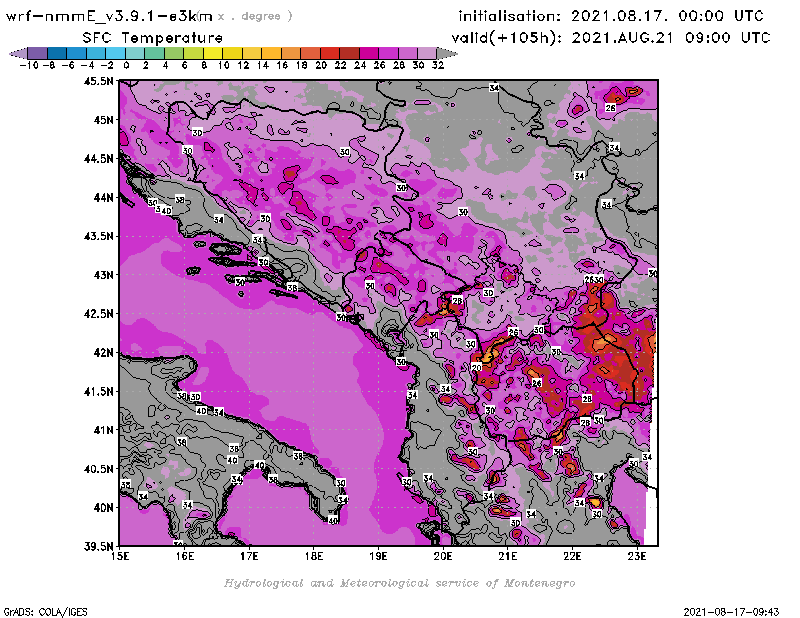Viewport: 800px width, 618px height.
Task: Click the colorbar tick label 32
Action: click(x=438, y=65)
